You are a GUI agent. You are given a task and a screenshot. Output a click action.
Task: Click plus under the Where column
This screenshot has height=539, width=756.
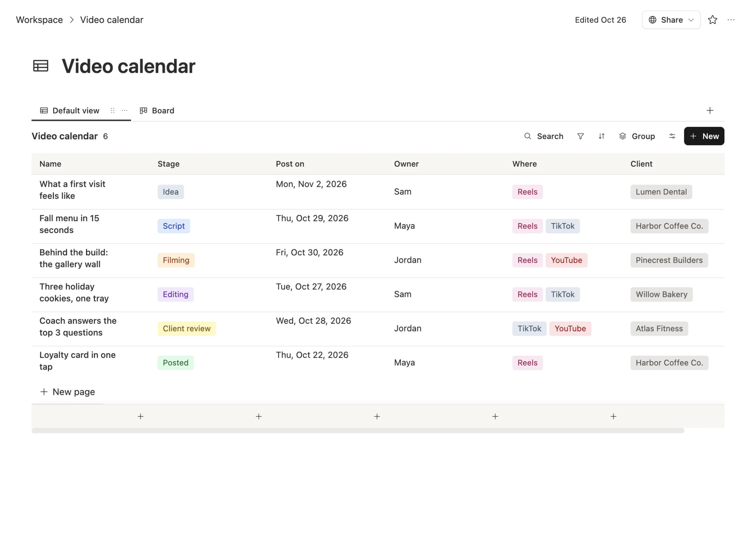click(613, 416)
